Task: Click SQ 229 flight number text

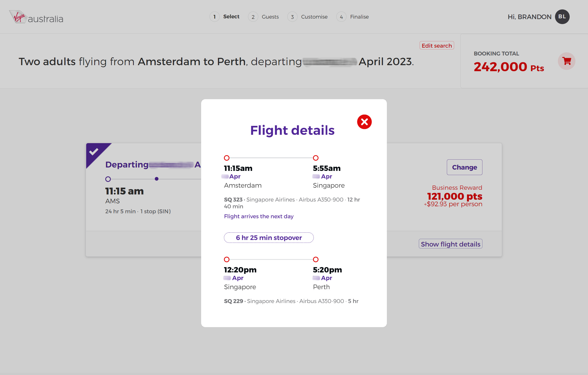Action: click(233, 301)
